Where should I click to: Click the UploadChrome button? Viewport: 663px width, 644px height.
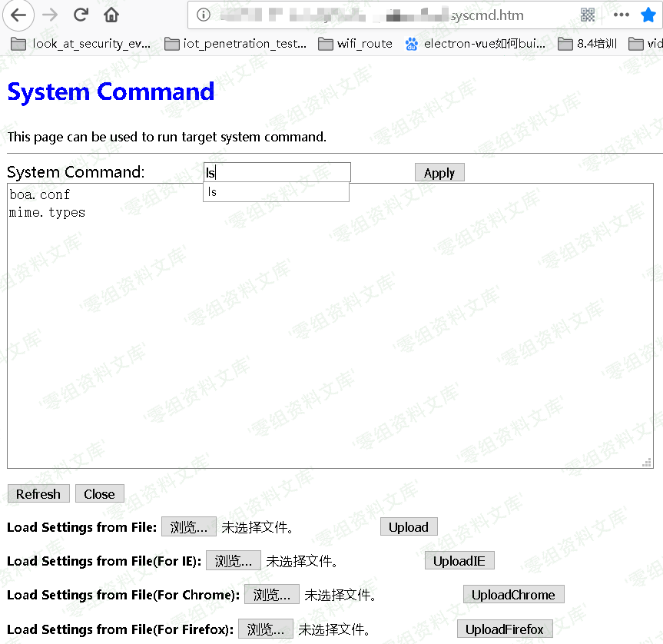[513, 595]
